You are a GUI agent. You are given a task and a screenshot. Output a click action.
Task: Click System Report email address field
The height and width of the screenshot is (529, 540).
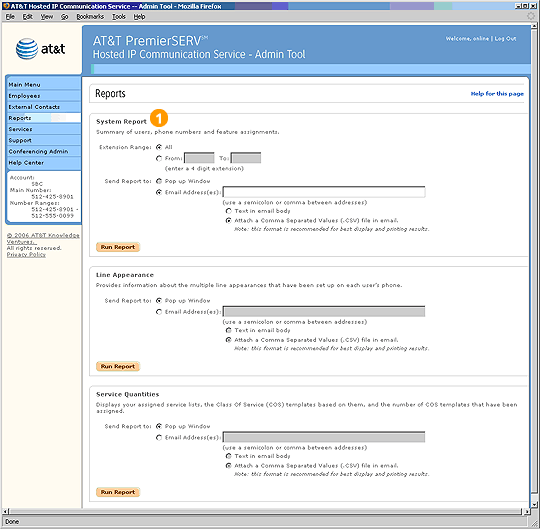pos(324,192)
